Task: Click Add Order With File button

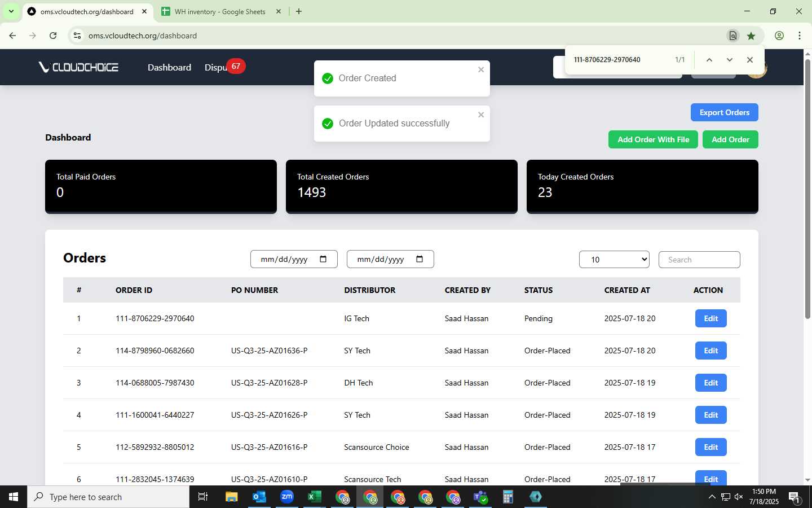Action: click(653, 139)
